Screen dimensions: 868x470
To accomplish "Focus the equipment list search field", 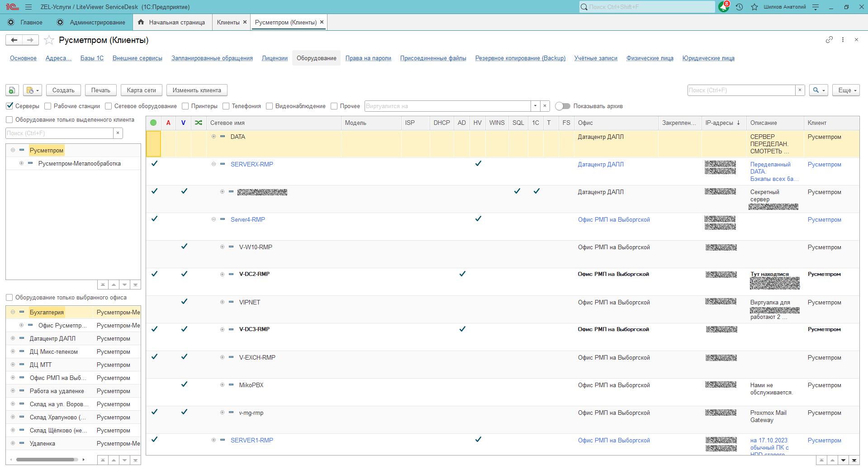I will point(741,90).
